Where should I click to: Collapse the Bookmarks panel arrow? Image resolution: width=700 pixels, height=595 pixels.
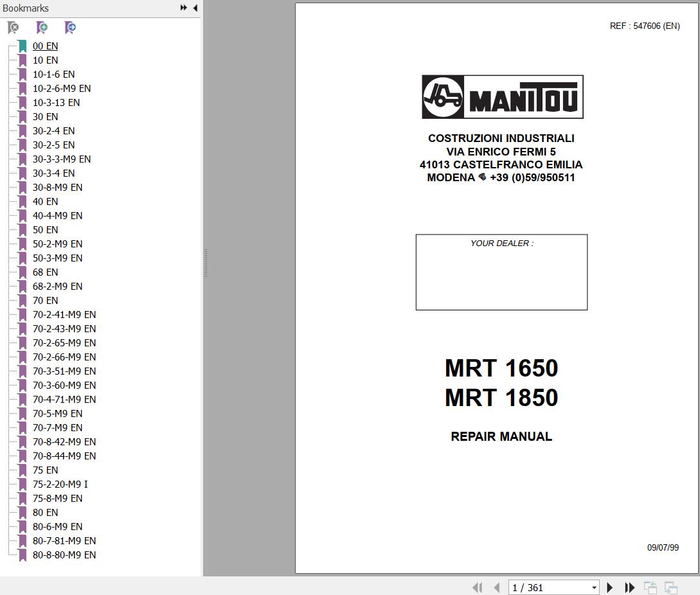tap(195, 8)
